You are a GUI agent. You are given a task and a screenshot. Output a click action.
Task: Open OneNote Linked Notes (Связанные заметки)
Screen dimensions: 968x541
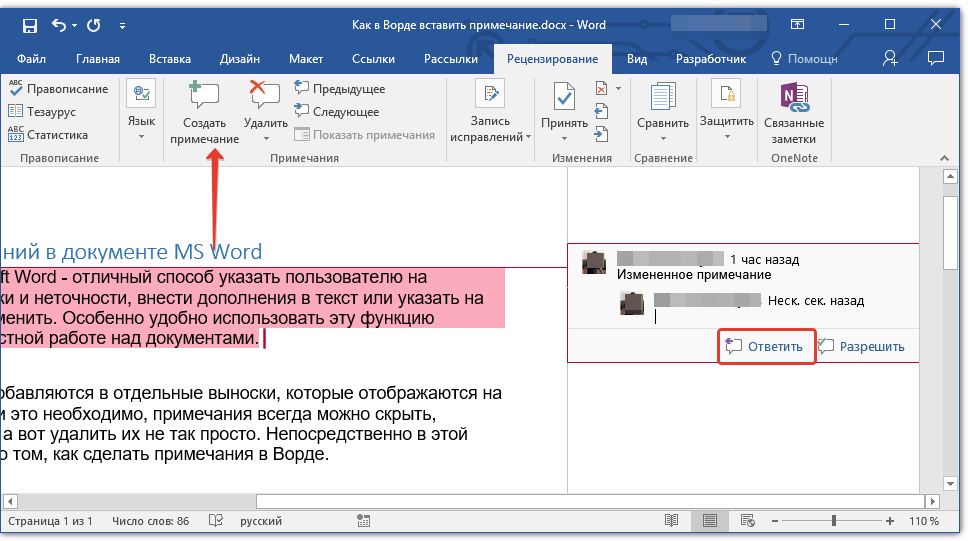793,97
